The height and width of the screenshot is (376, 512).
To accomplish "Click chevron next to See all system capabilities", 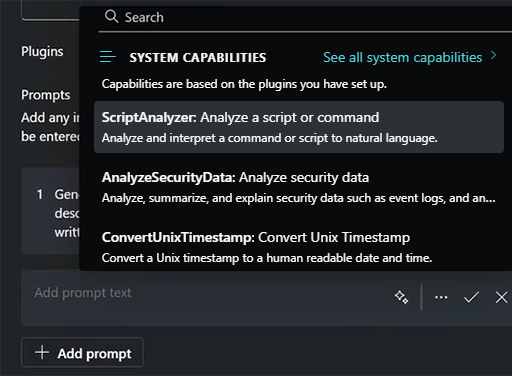I will pos(494,55).
